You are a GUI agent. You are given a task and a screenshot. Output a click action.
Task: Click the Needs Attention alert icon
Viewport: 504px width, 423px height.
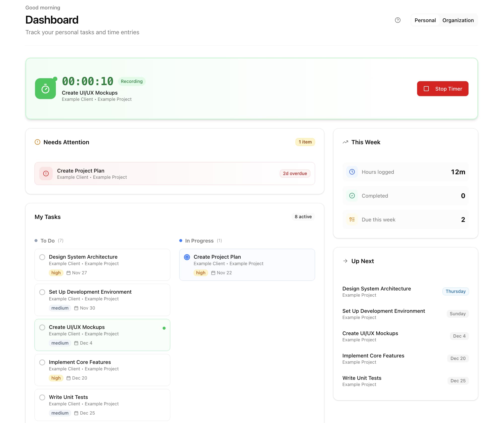pos(37,142)
